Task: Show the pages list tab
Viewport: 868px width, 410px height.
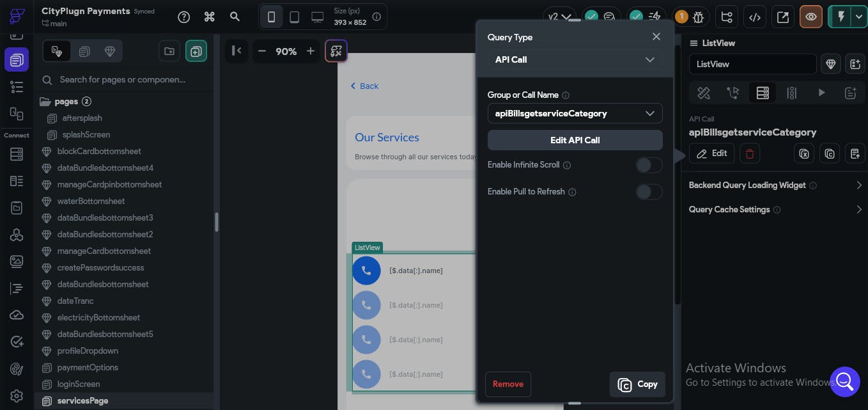Action: point(84,51)
